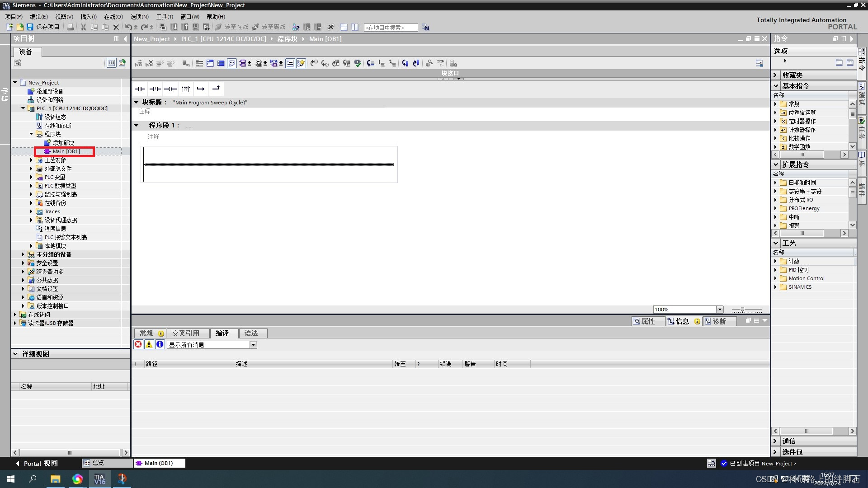The image size is (868, 488).
Task: Collapse PLC_1 [CPU 1214C DC/DC/DC] node
Action: coord(23,108)
